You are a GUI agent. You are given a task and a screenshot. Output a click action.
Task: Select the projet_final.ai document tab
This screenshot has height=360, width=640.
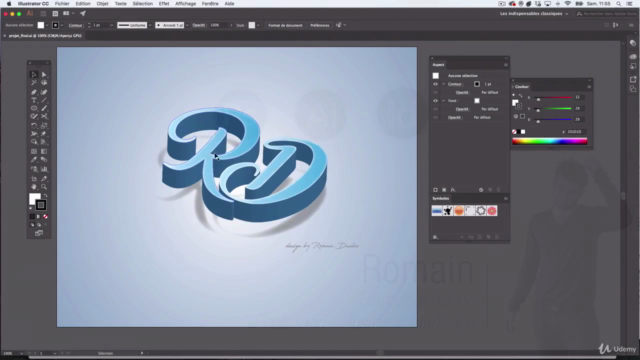(45, 36)
